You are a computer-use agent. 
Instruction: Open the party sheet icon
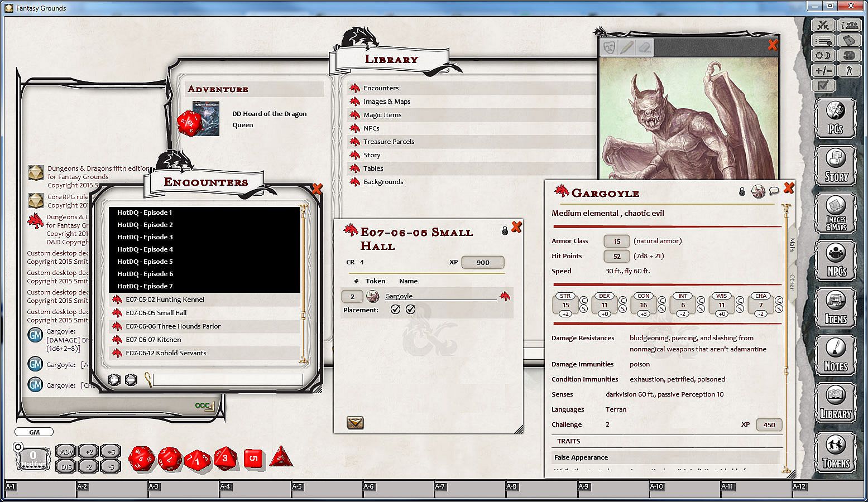pyautogui.click(x=850, y=26)
